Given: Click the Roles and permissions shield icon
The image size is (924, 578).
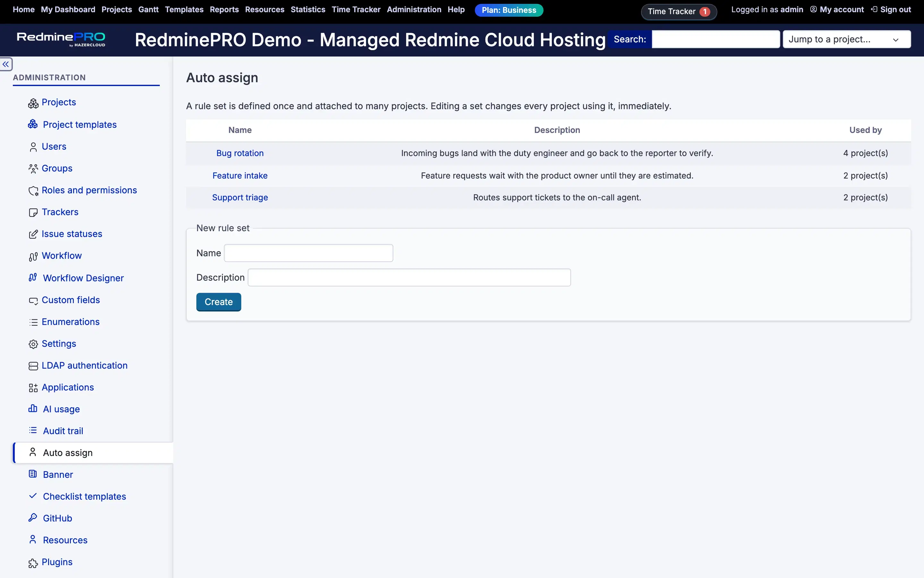Looking at the screenshot, I should (x=33, y=191).
